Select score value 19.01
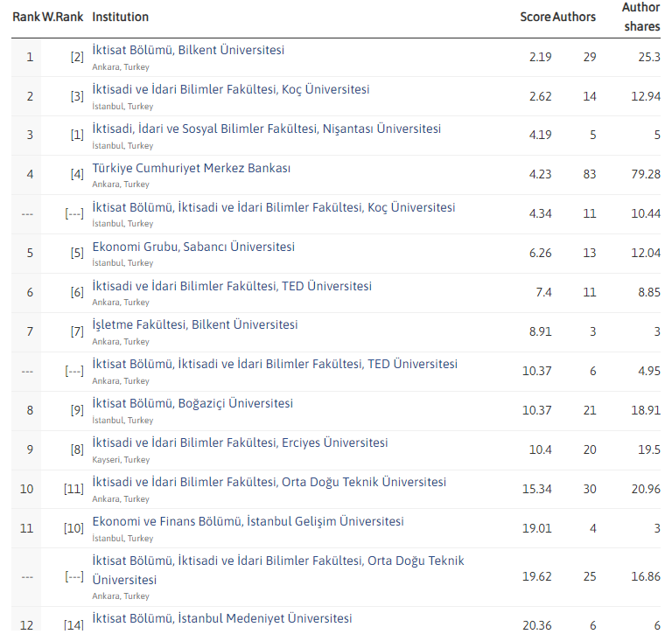The width and height of the screenshot is (672, 641). click(x=536, y=528)
